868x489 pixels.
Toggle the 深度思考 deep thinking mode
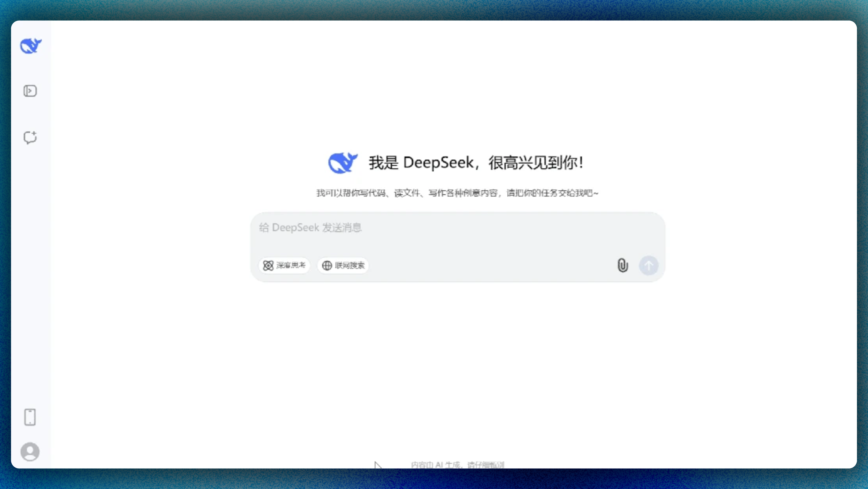[284, 265]
